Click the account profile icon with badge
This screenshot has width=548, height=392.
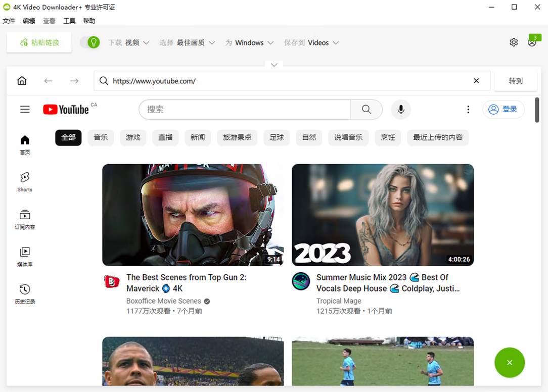532,42
